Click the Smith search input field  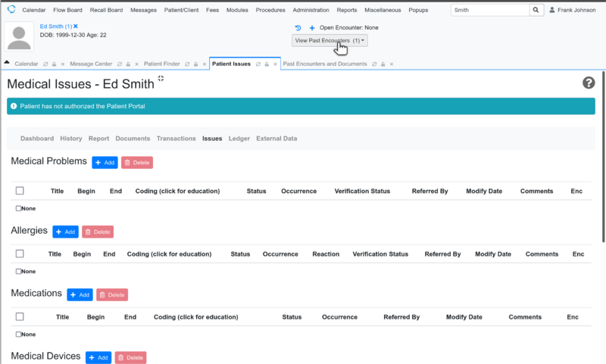click(x=490, y=10)
